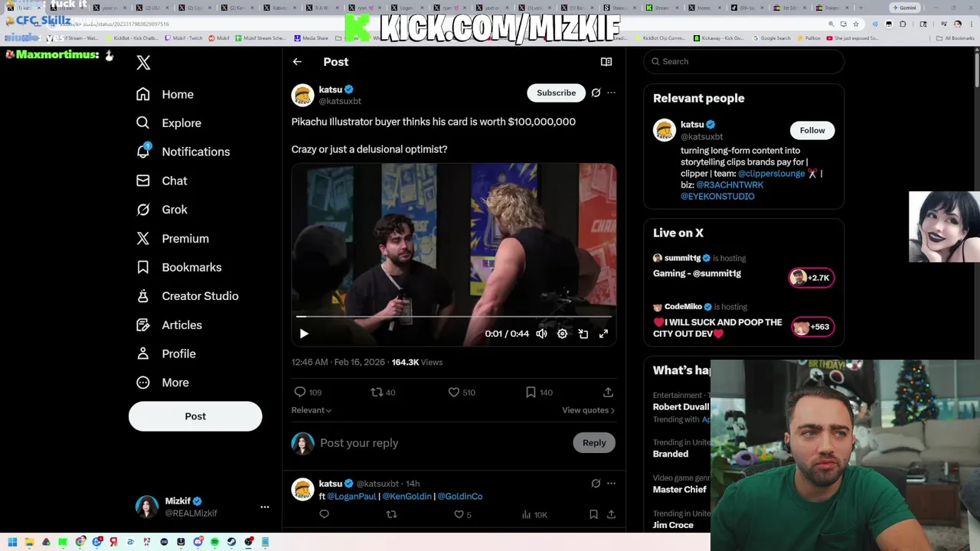Go to Home in sidebar
The image size is (980, 551).
pos(165,94)
